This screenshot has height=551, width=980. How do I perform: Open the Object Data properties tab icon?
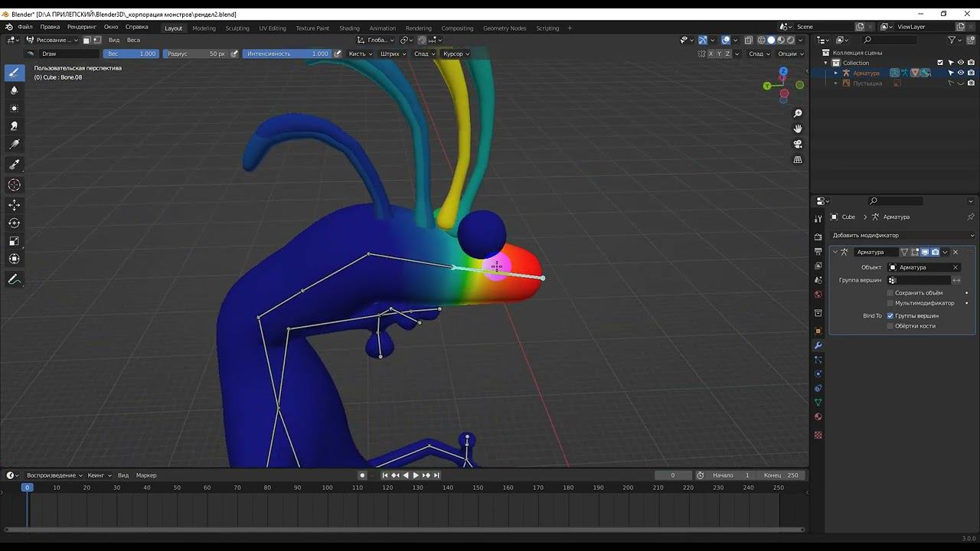(x=818, y=403)
